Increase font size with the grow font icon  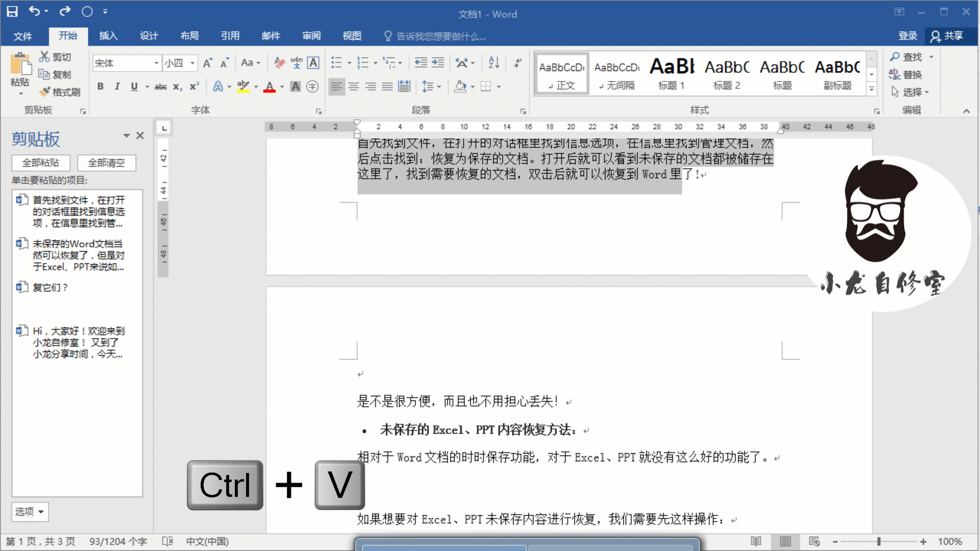pyautogui.click(x=207, y=63)
